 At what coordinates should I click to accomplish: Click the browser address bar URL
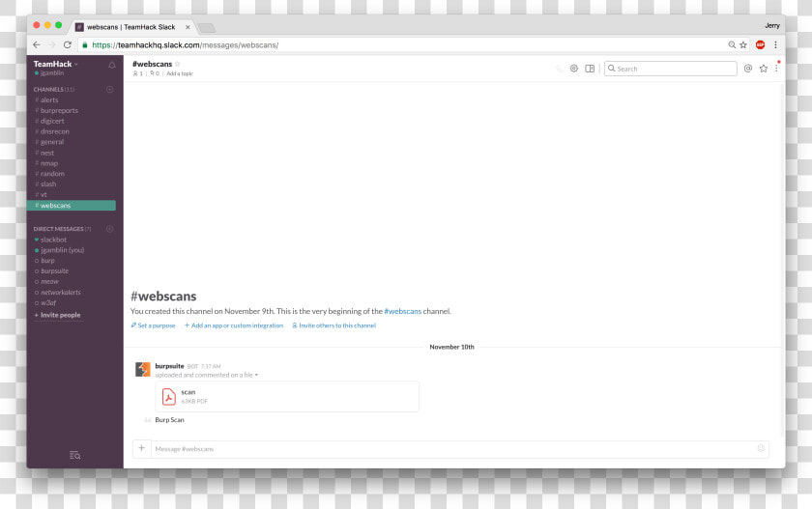[186, 45]
